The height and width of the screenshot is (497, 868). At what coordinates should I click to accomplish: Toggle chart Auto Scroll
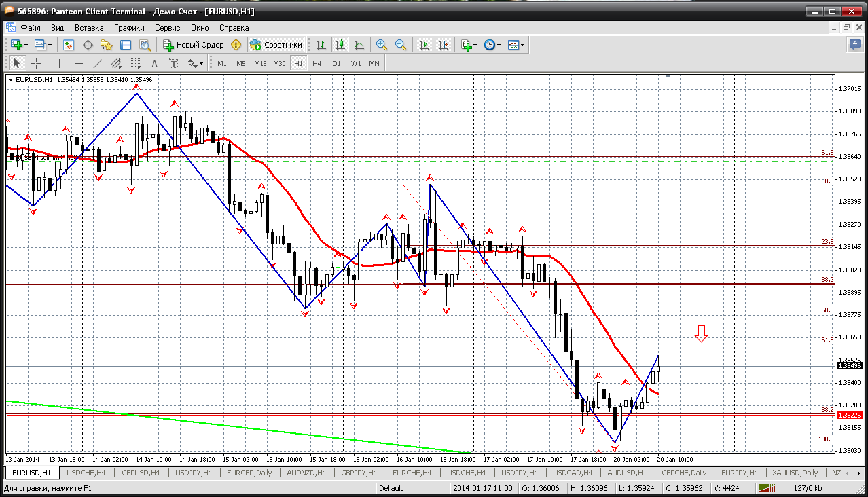tap(424, 45)
